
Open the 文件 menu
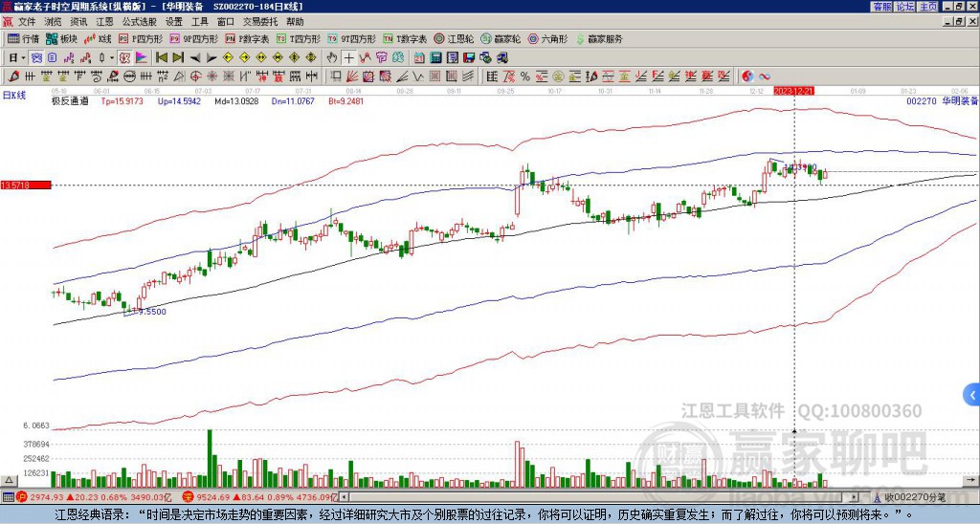[x=27, y=22]
